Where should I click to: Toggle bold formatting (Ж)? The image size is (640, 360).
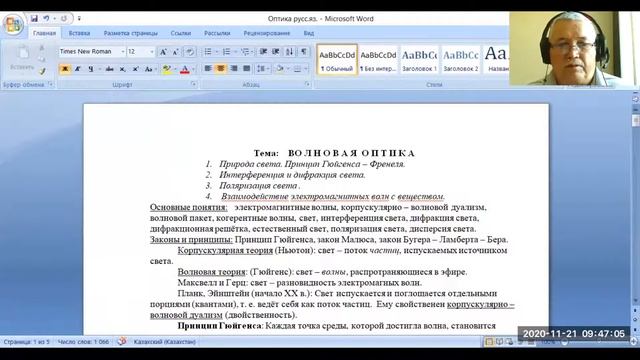point(64,69)
